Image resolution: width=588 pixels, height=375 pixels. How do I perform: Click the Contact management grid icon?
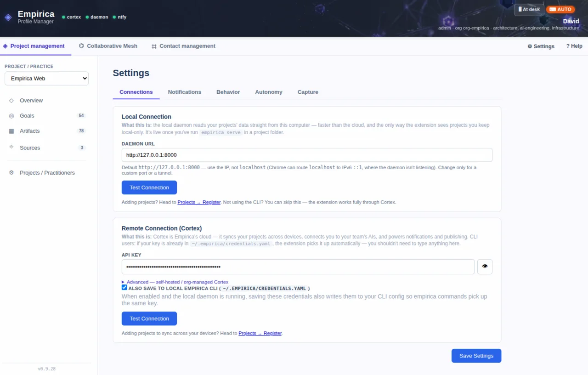pyautogui.click(x=154, y=46)
